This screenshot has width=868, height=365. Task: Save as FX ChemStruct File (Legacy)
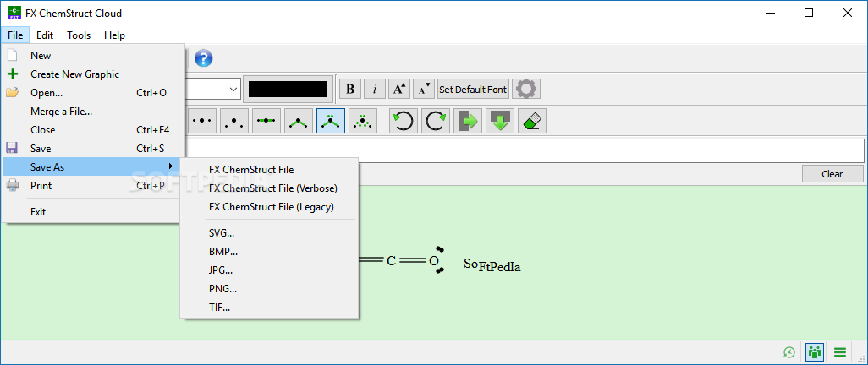(x=270, y=207)
